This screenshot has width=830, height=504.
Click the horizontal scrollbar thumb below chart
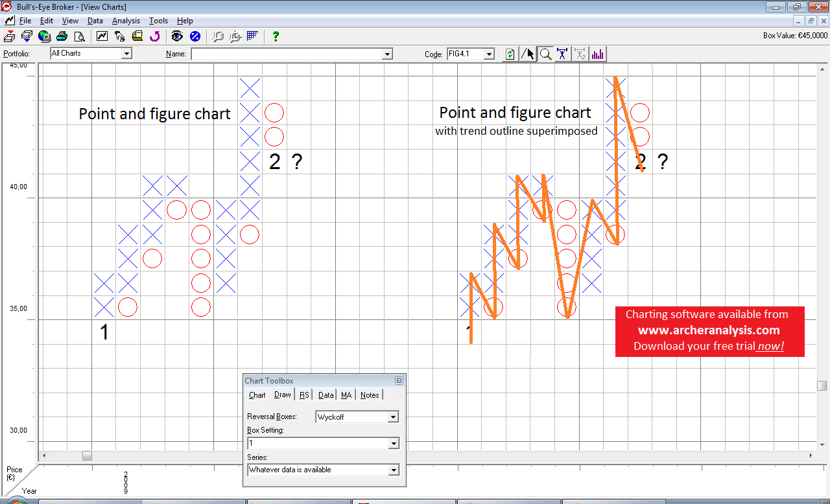86,456
